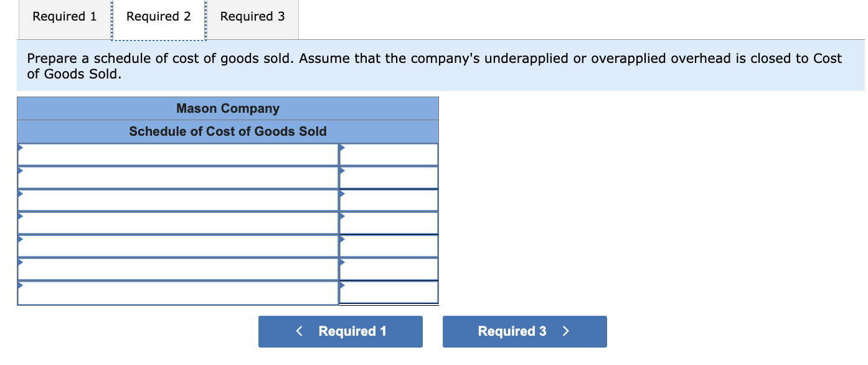Image resolution: width=868 pixels, height=365 pixels.
Task: Open the third row label dropdown
Action: [x=179, y=200]
